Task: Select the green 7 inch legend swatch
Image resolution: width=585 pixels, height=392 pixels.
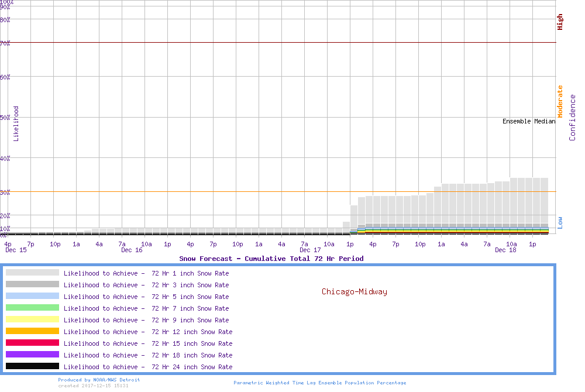Action: coord(32,308)
